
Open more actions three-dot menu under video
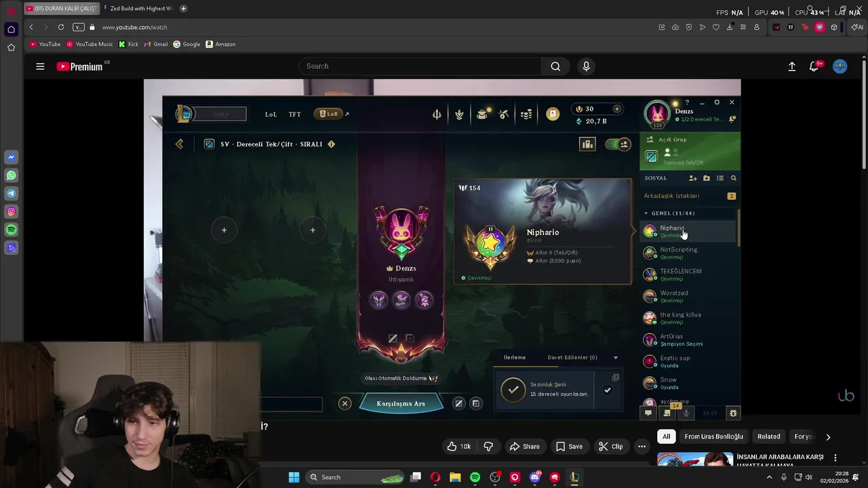(x=642, y=447)
